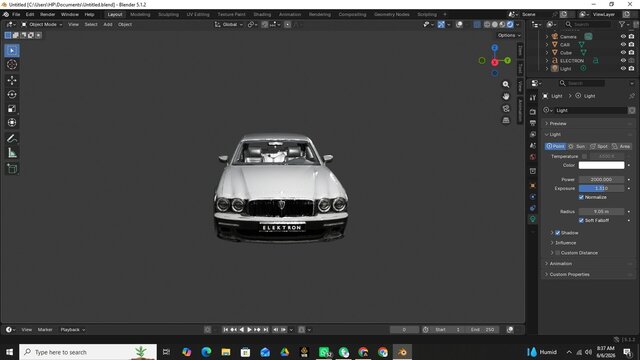
Task: Open the Edit menu
Action: pos(30,14)
